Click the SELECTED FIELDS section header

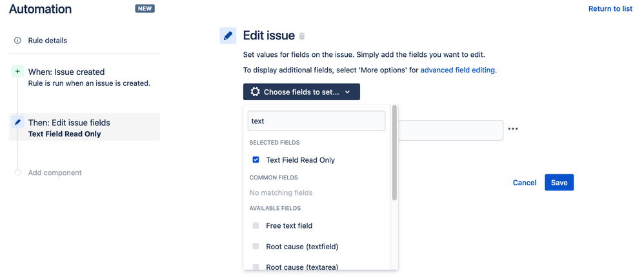click(274, 143)
